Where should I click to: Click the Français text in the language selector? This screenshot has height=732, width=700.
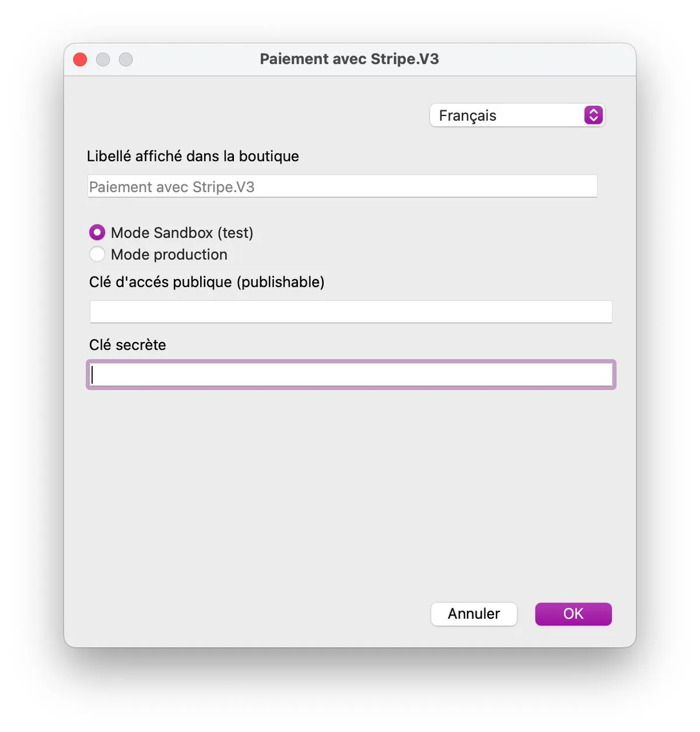point(467,116)
